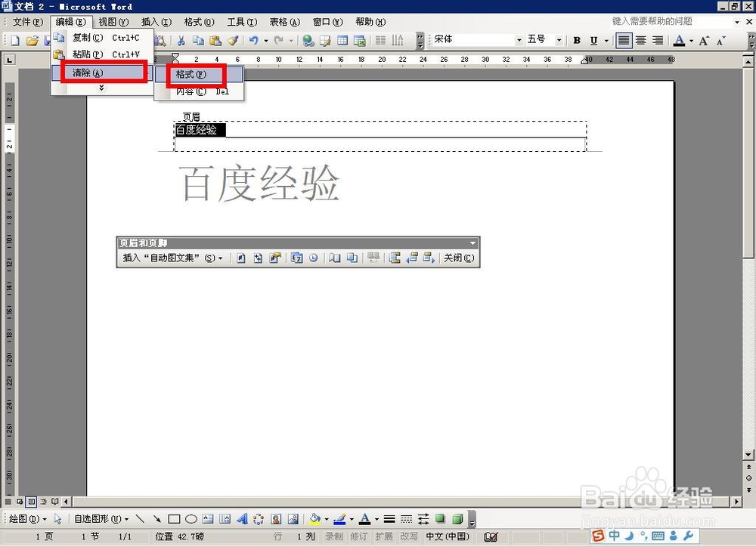Image resolution: width=756 pixels, height=547 pixels.
Task: Choose 内容(C) Del in the Clear submenu
Action: (199, 91)
